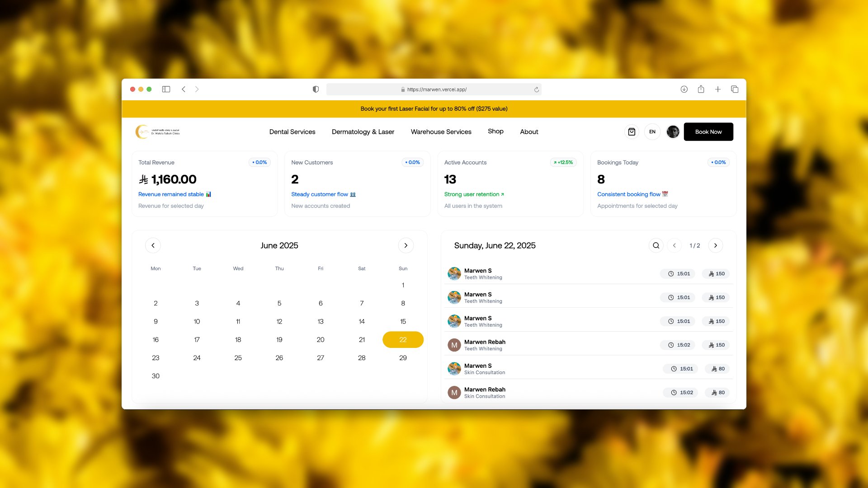The width and height of the screenshot is (868, 488).
Task: Click Marwen Rebah's avatar on Teeth Whitening row
Action: click(x=454, y=345)
